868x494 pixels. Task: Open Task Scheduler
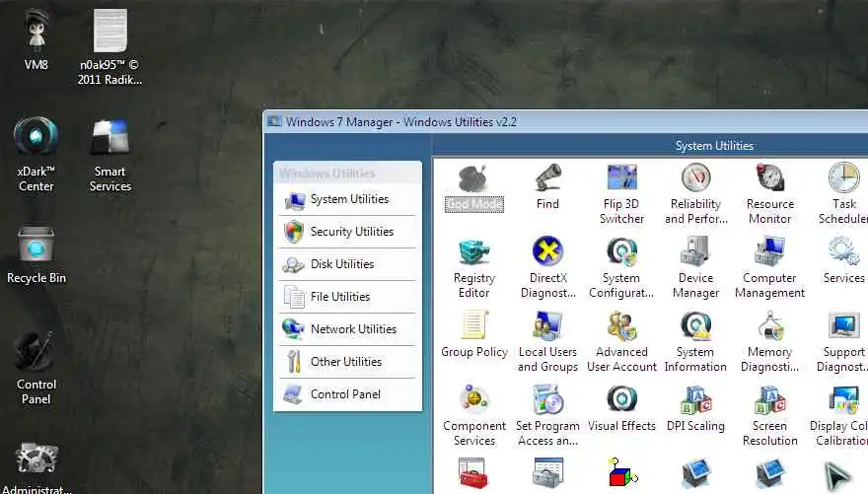click(843, 194)
